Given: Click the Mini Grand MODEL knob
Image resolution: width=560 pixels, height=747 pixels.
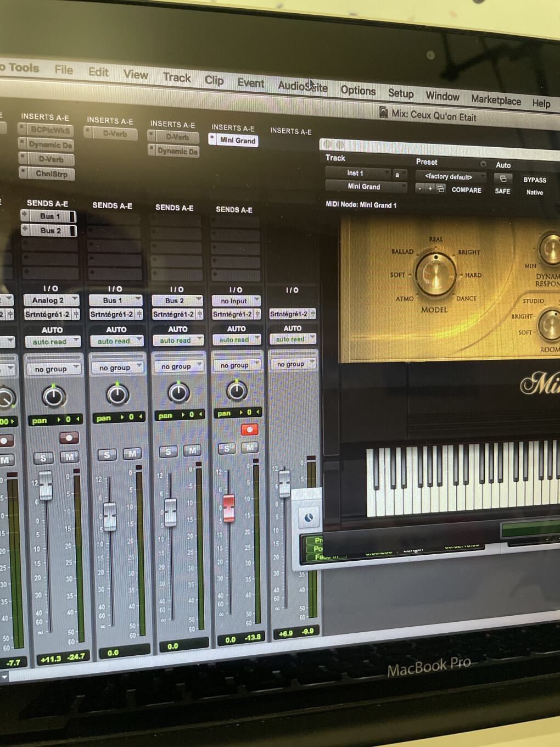Looking at the screenshot, I should 435,274.
